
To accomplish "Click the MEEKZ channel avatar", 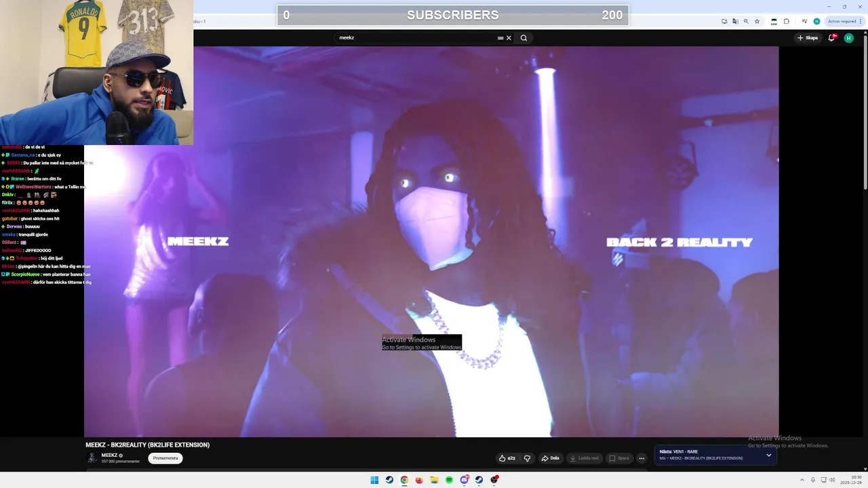I will [x=92, y=458].
